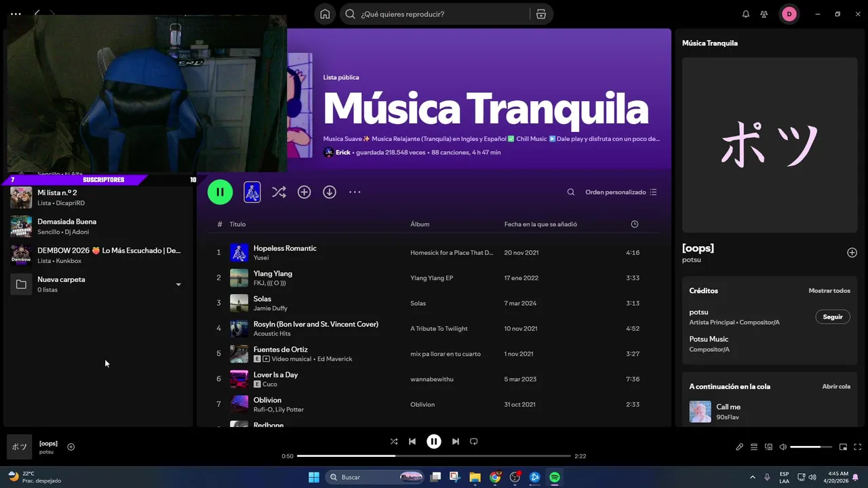This screenshot has height=488, width=868.
Task: Open playlist owner Erick link
Action: point(343,152)
